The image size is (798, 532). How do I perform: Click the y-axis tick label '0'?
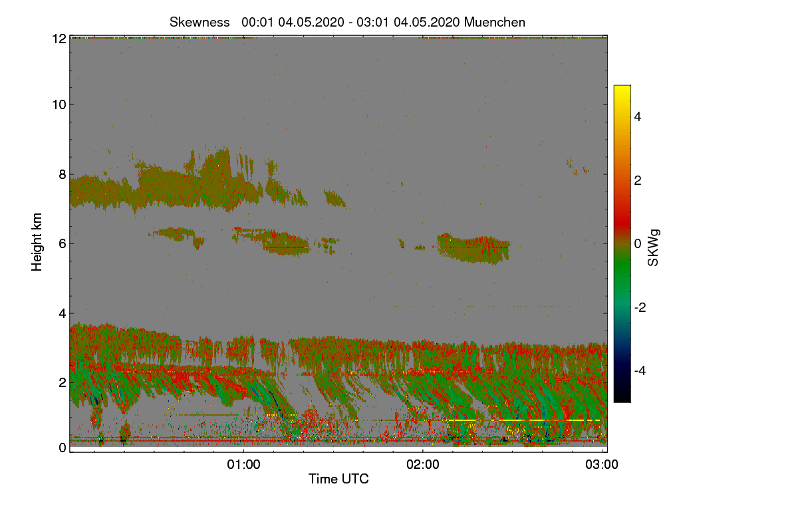pos(63,448)
